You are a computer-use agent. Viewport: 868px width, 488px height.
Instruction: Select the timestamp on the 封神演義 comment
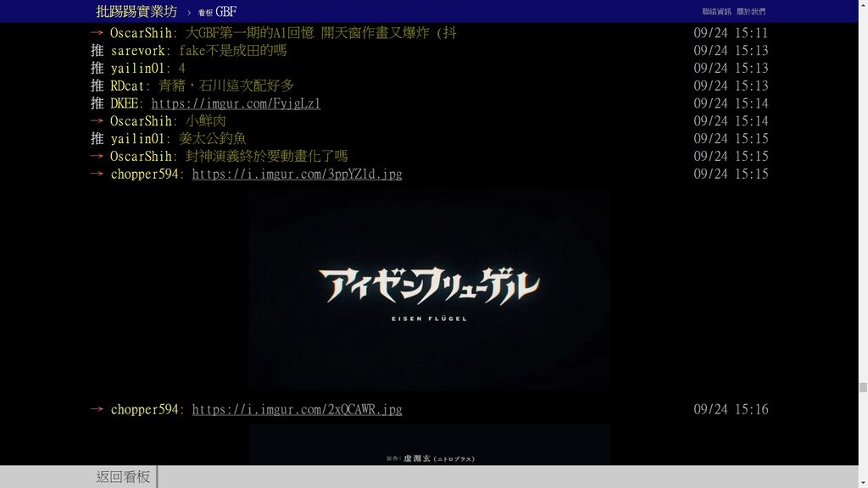731,157
